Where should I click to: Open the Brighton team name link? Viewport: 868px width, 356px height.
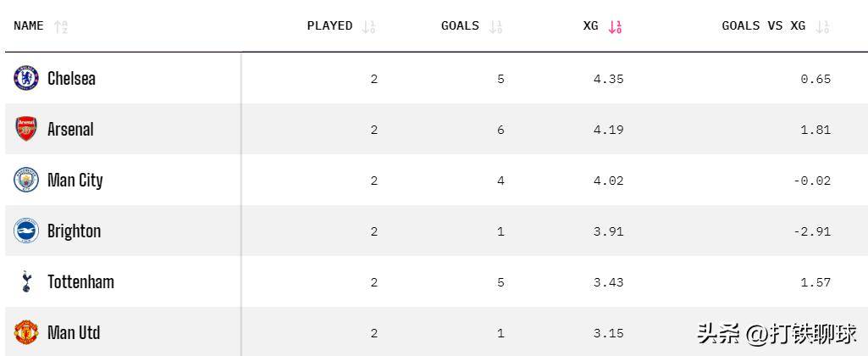point(75,231)
